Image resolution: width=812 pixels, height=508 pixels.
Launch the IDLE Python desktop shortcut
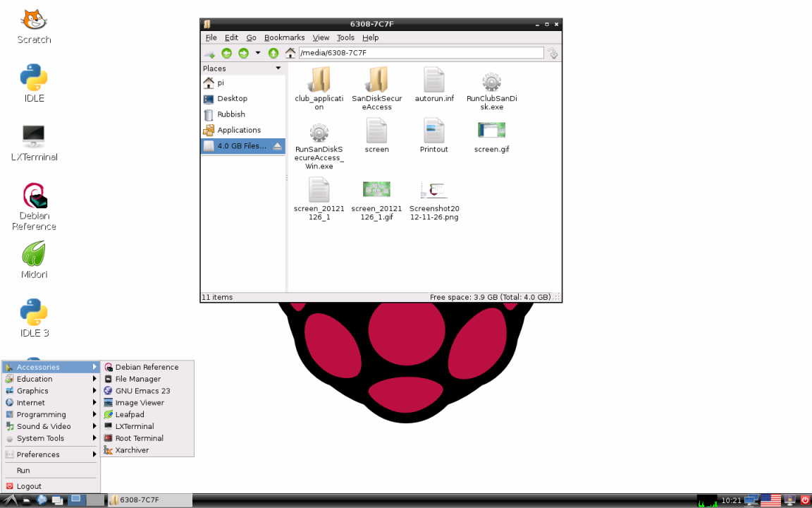click(34, 83)
